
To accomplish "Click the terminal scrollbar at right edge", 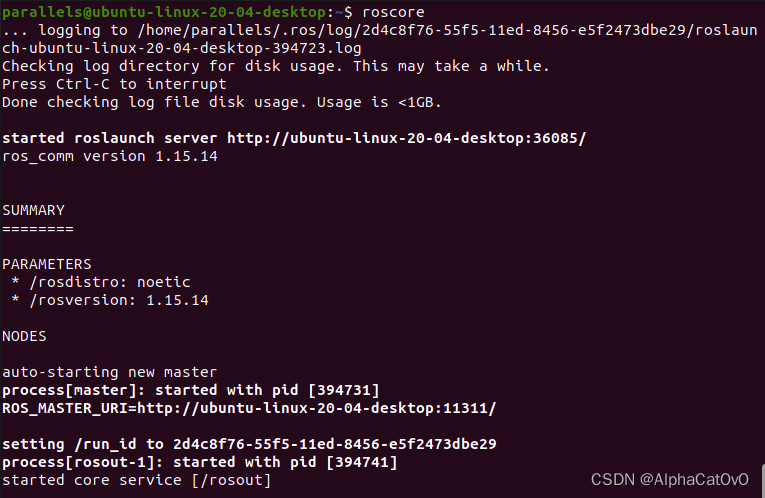I will (x=763, y=480).
